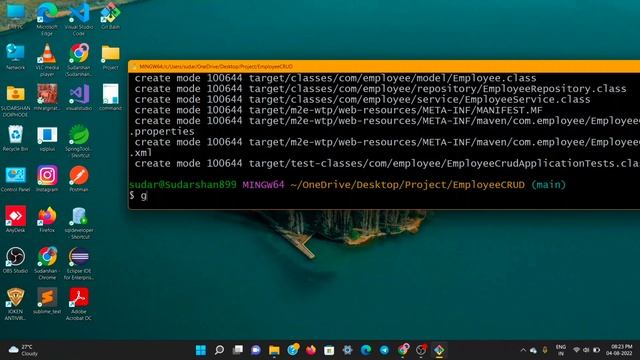Open Microsoft Store from taskbar
Screen dimensions: 640x360
(329, 350)
